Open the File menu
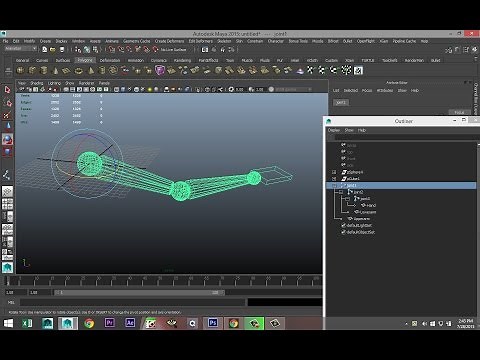 pos(6,41)
